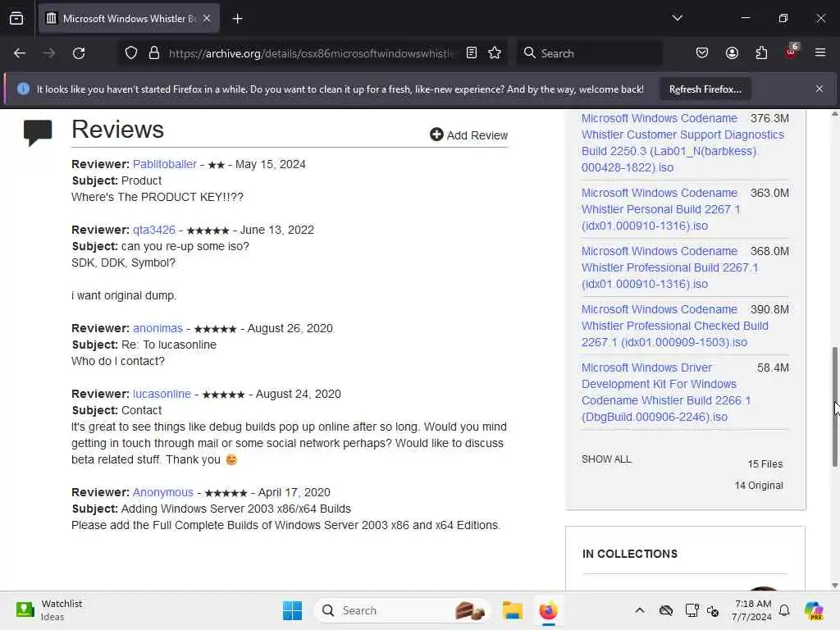The image size is (840, 630).
Task: Click IN COLLECTIONS heading
Action: [x=629, y=554]
